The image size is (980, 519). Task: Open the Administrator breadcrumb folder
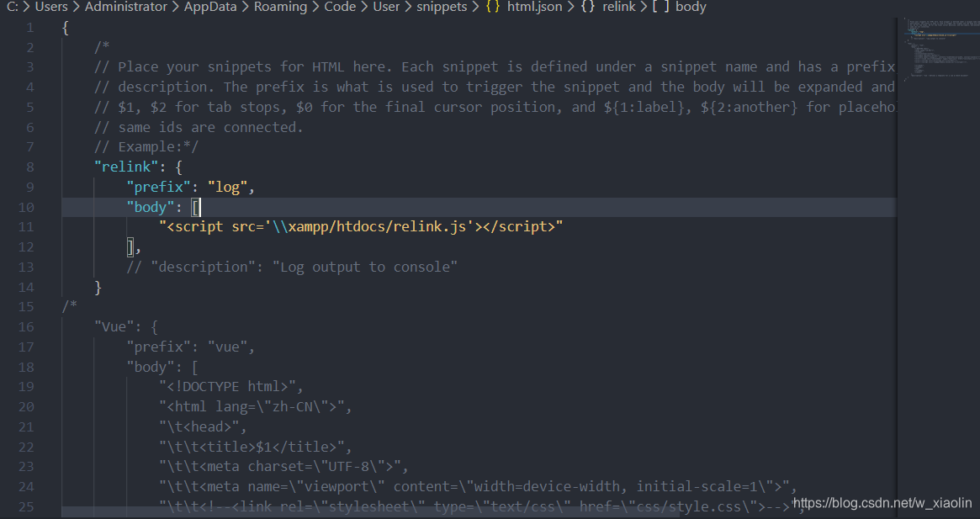[125, 7]
